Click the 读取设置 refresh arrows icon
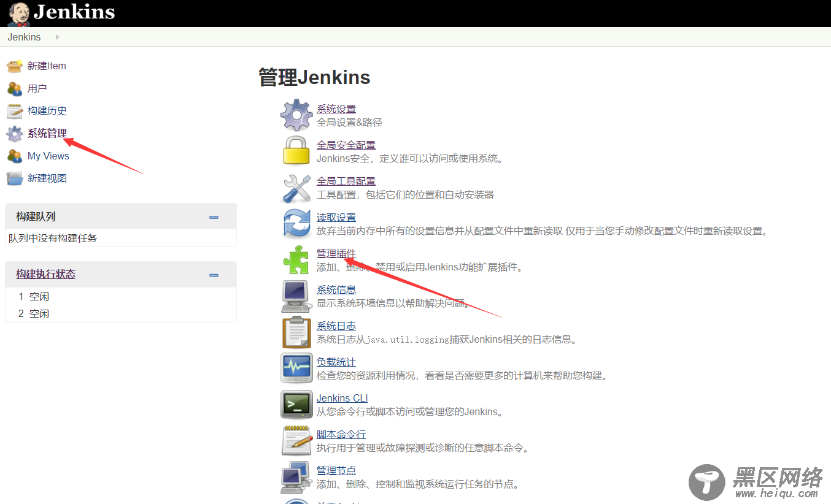Image resolution: width=831 pixels, height=504 pixels. pos(296,223)
